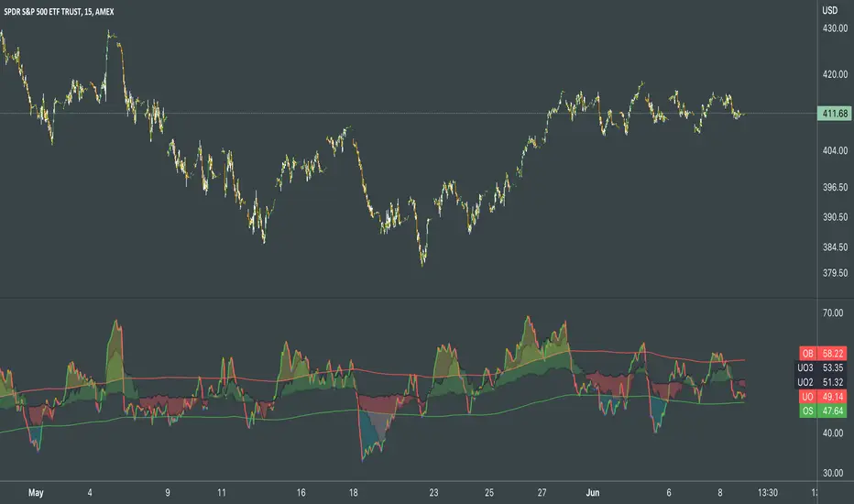The height and width of the screenshot is (504, 854).
Task: Click the 25 date label on time axis
Action: click(489, 493)
